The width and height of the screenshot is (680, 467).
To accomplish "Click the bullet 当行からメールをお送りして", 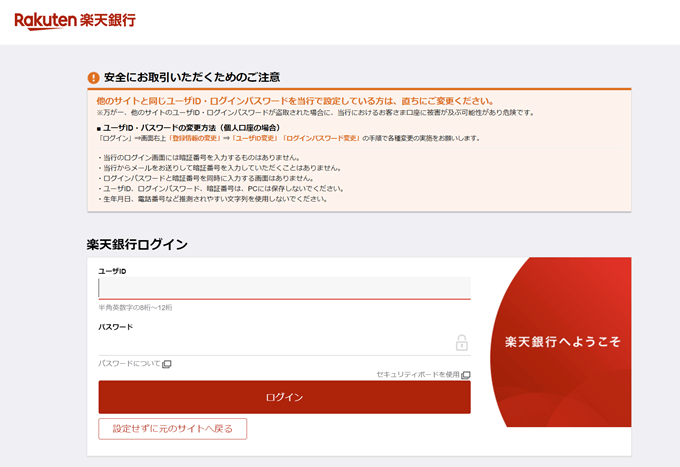I will coord(220,168).
